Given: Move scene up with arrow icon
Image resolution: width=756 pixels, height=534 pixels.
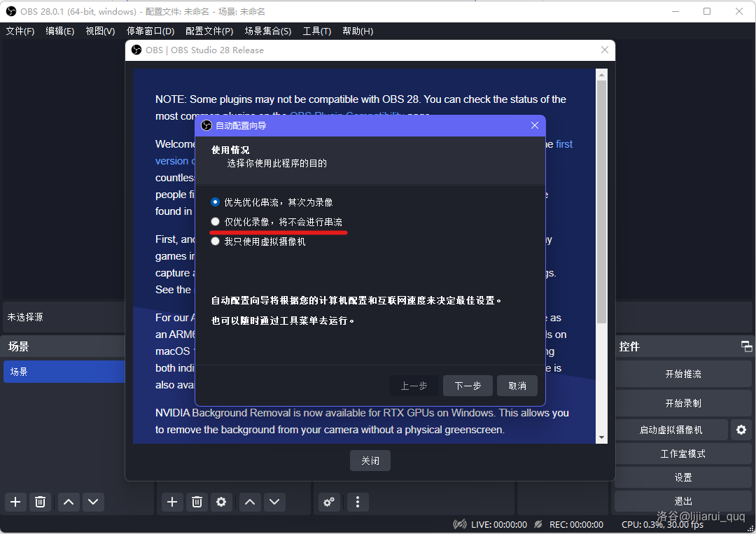Looking at the screenshot, I should (69, 503).
